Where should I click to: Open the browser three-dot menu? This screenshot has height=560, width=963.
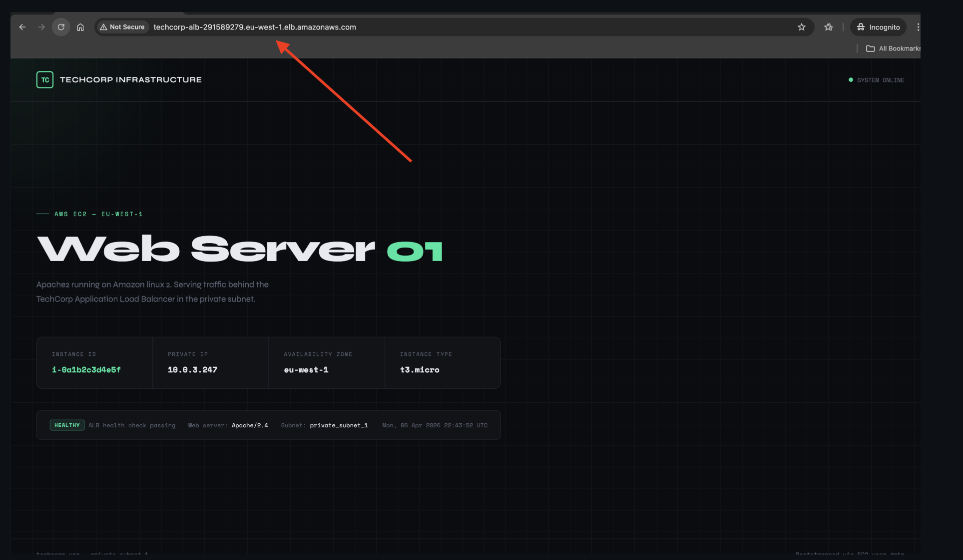918,27
